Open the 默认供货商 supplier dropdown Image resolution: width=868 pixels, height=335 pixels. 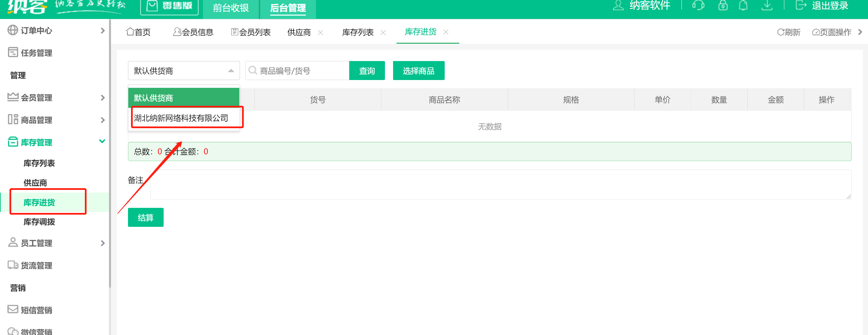point(183,71)
